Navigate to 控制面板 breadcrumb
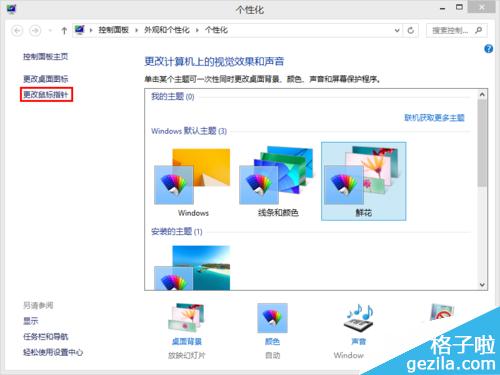The height and width of the screenshot is (375, 500). pyautogui.click(x=113, y=30)
